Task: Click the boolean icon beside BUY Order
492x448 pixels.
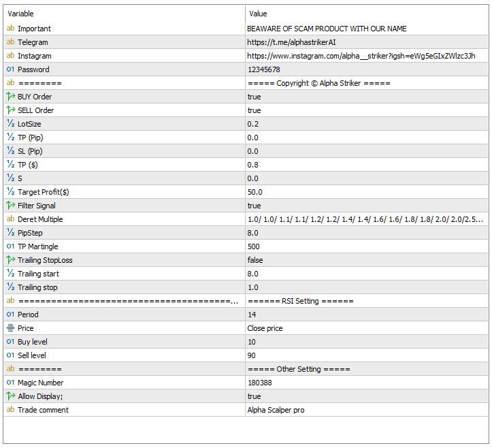Action: (11, 97)
